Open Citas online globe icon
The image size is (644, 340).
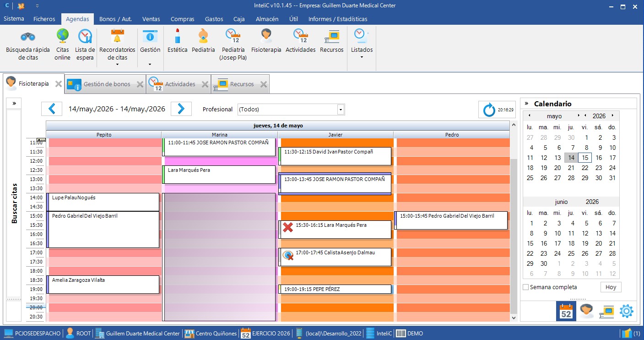(63, 36)
